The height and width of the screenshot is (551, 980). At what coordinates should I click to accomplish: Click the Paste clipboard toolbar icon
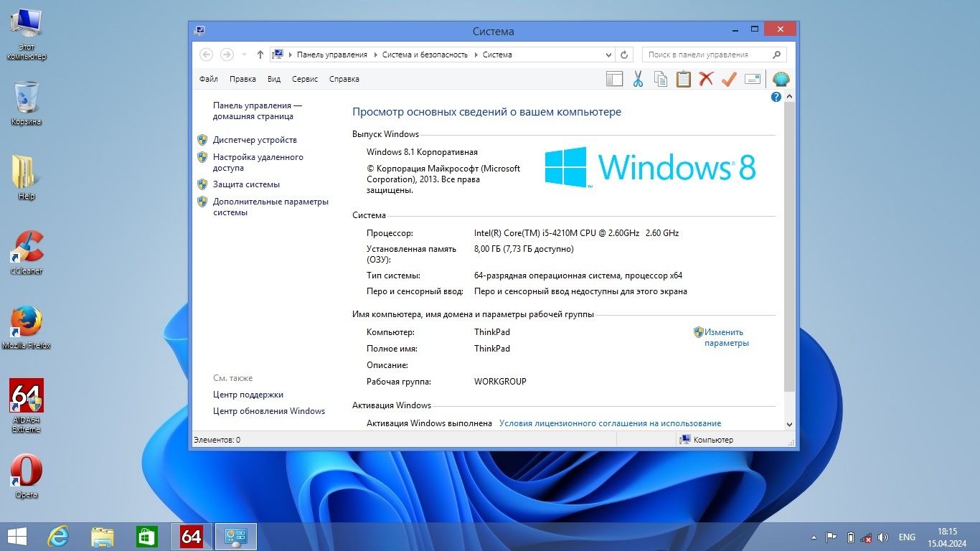684,79
